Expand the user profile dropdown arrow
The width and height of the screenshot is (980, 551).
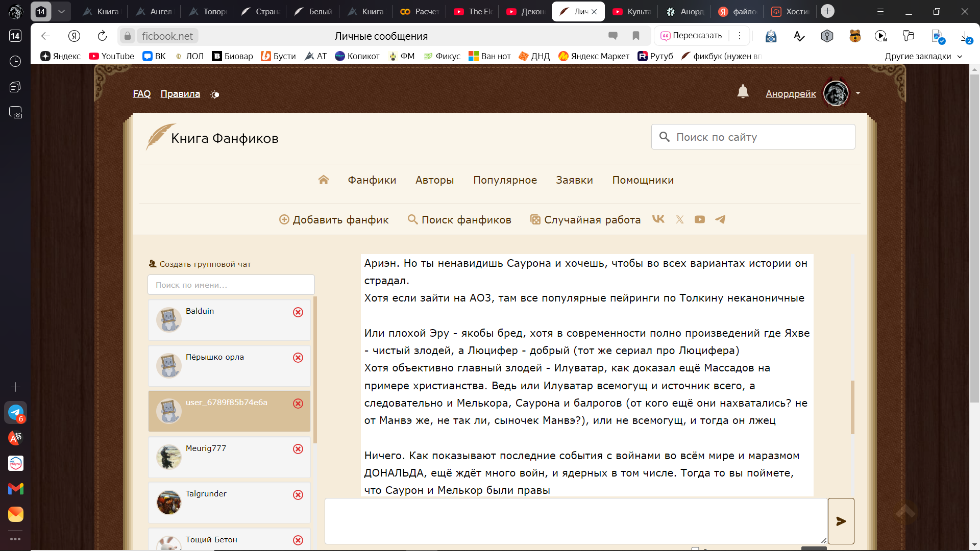(858, 93)
